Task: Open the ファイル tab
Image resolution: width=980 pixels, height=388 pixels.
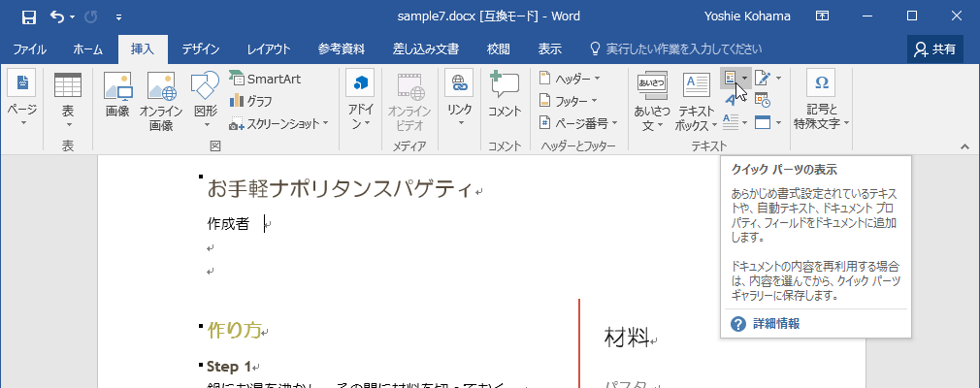Action: [x=29, y=48]
